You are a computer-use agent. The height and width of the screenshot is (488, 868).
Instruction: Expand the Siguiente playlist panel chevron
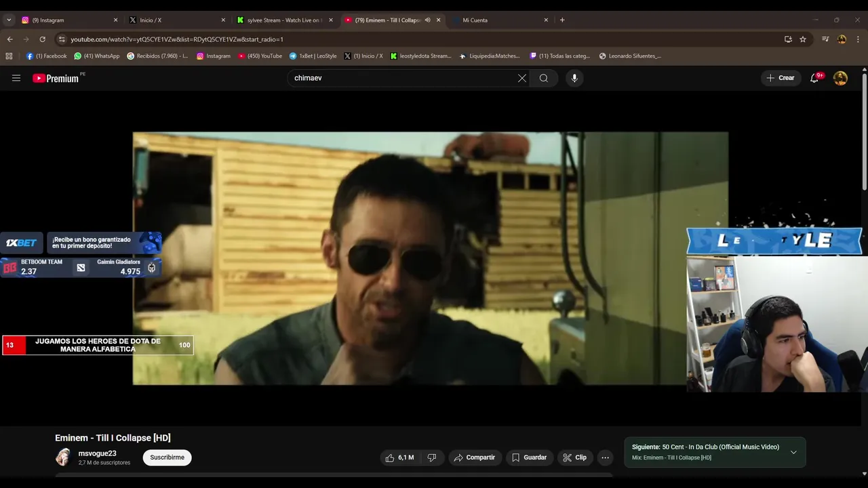click(793, 452)
